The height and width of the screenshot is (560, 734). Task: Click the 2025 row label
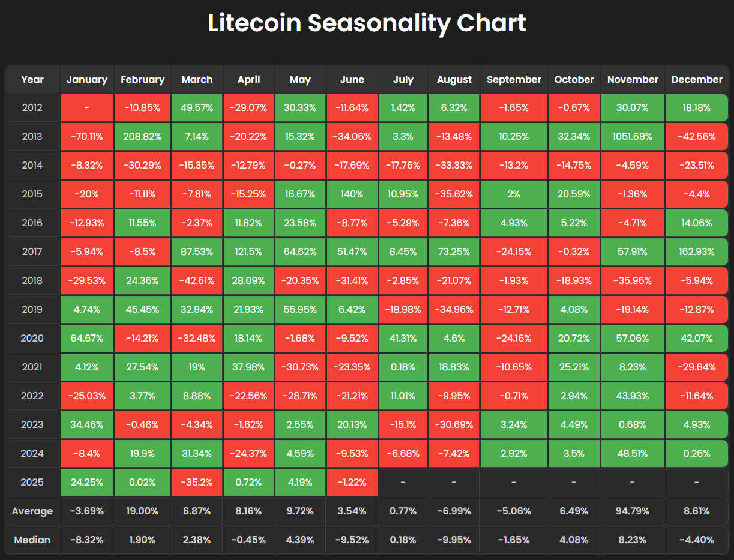32,482
